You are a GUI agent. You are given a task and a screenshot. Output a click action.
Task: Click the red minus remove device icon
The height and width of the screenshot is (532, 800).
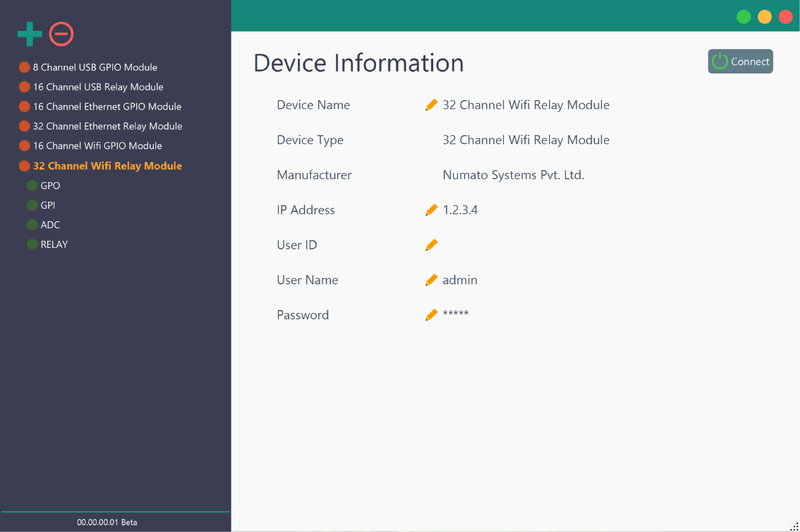(x=61, y=34)
